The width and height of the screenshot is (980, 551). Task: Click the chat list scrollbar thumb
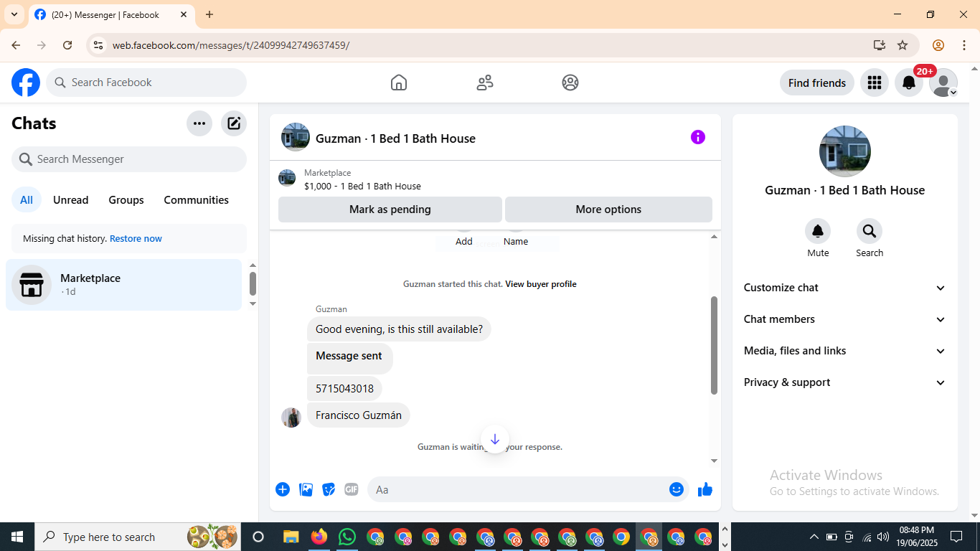(x=253, y=283)
